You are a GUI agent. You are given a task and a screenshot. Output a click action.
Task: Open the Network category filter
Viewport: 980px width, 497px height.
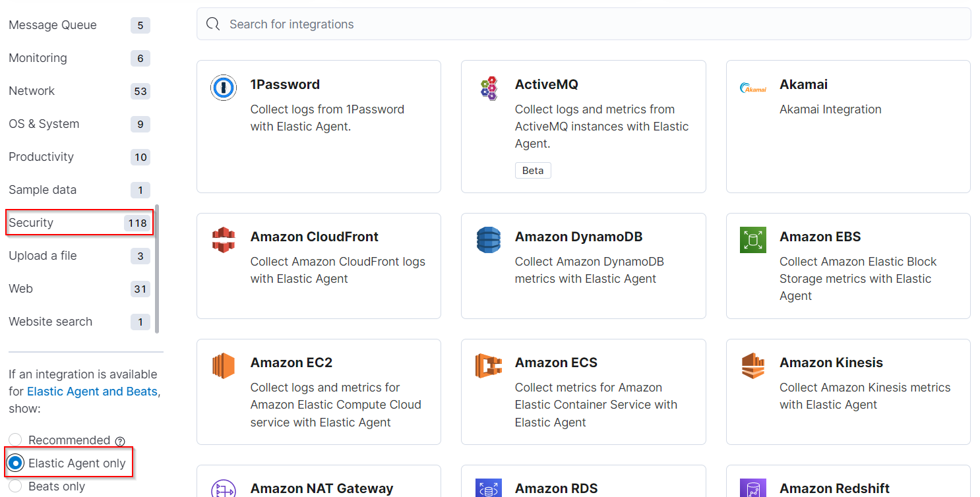[x=80, y=91]
